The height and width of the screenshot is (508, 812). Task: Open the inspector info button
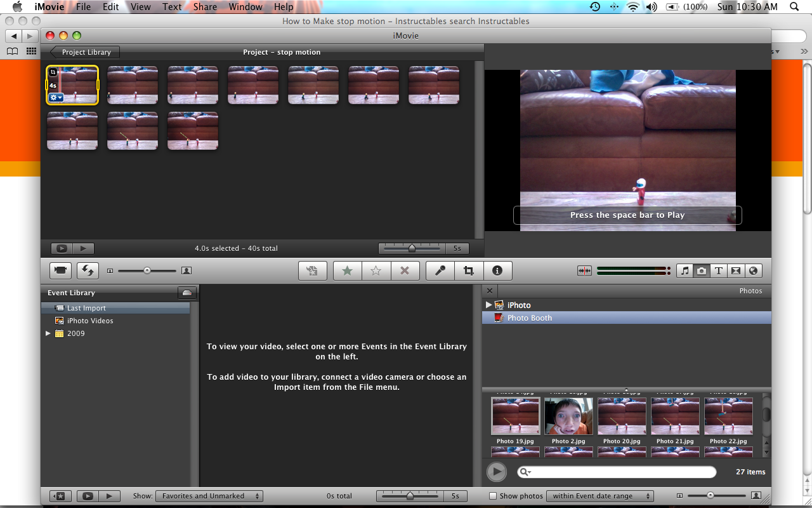pos(497,271)
